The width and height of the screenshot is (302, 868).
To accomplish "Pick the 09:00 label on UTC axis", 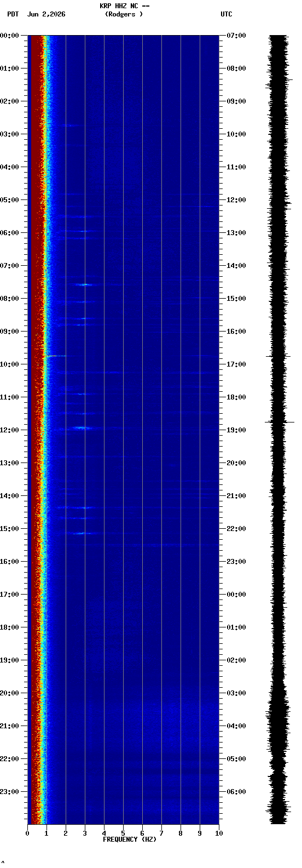I will tap(236, 101).
